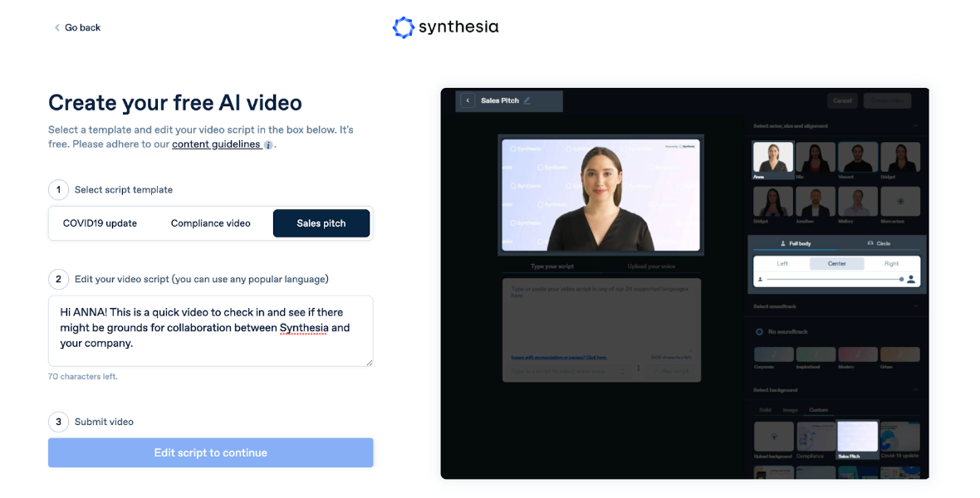Viewport: 980px width, 498px height.
Task: Click the pencil icon next to Sales Pitch
Action: [527, 100]
